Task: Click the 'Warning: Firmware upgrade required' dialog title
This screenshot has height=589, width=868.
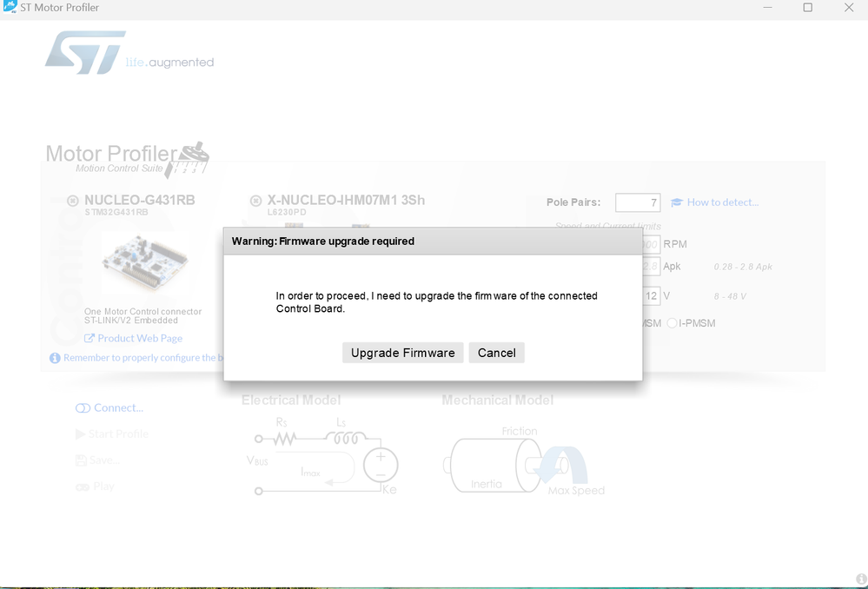Action: point(322,242)
